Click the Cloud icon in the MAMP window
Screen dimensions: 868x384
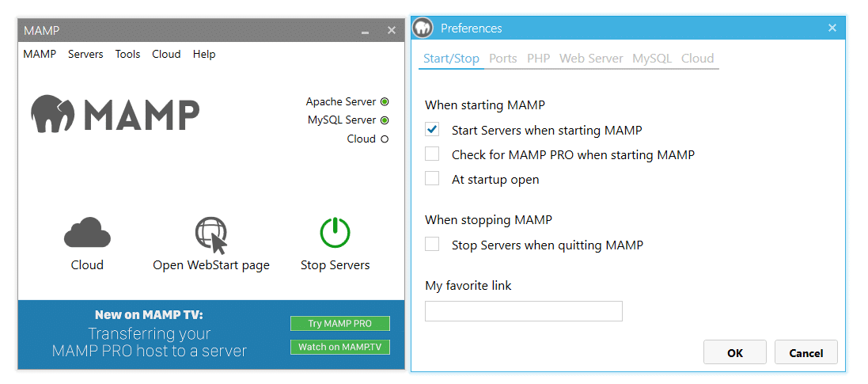(87, 233)
